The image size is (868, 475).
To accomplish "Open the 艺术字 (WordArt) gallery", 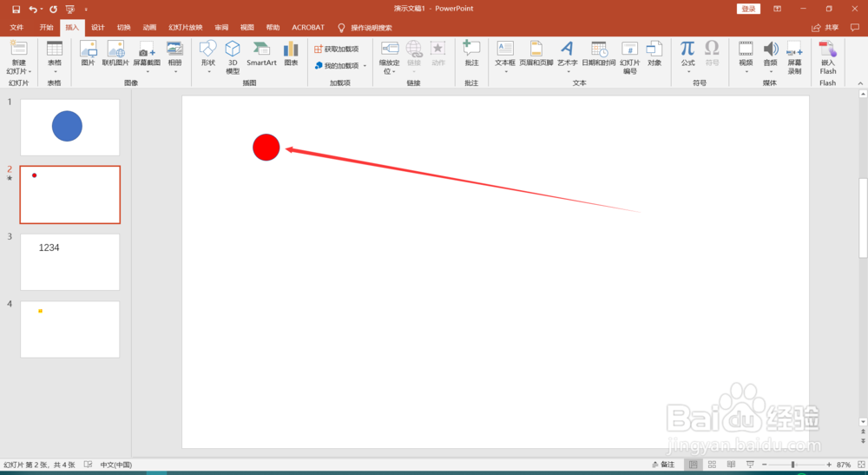I will click(567, 56).
